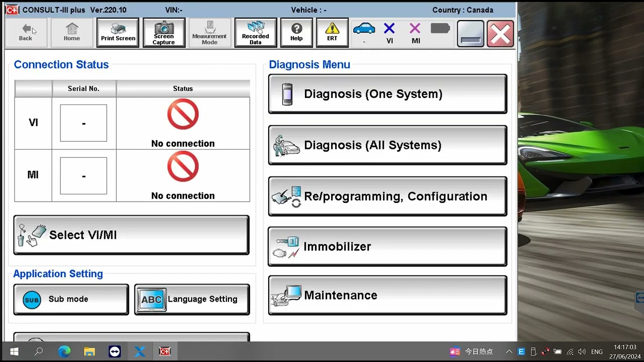Viewport: 644px width, 362px height.
Task: Open the network Wi-Fi tray icon
Action: coord(570,351)
